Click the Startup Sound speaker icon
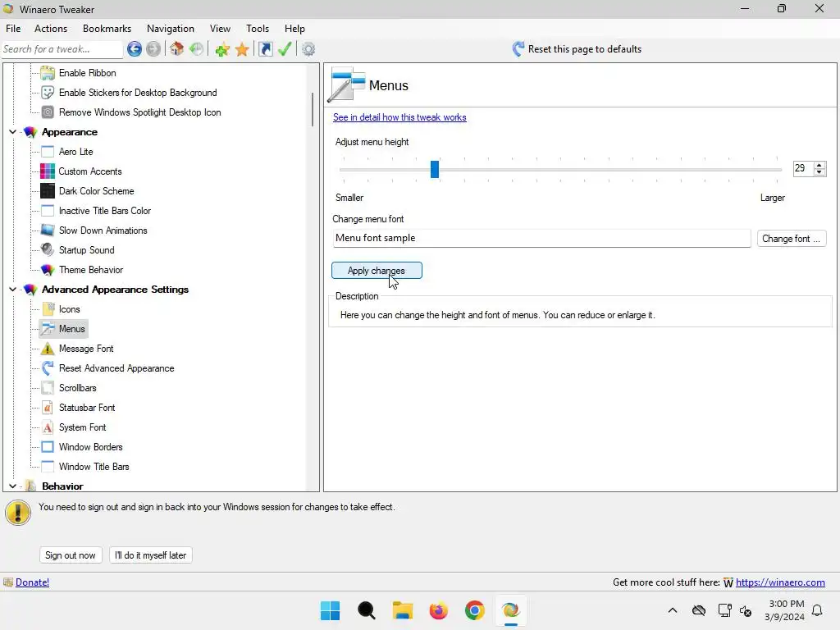This screenshot has width=840, height=630. click(x=48, y=249)
